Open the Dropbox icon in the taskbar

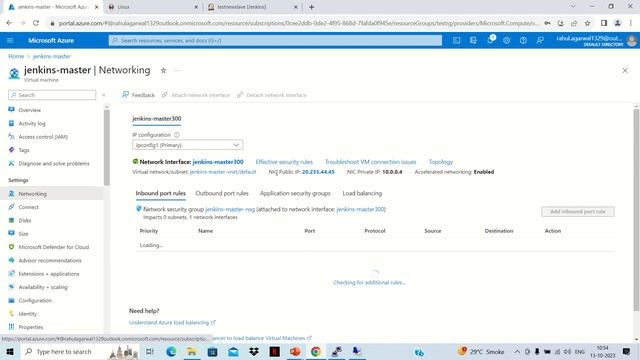pos(254,351)
